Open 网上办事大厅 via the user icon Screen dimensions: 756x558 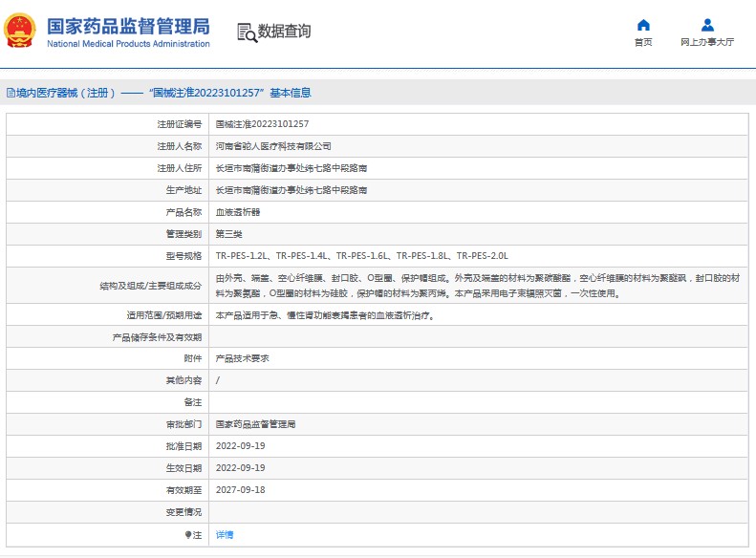(x=707, y=25)
